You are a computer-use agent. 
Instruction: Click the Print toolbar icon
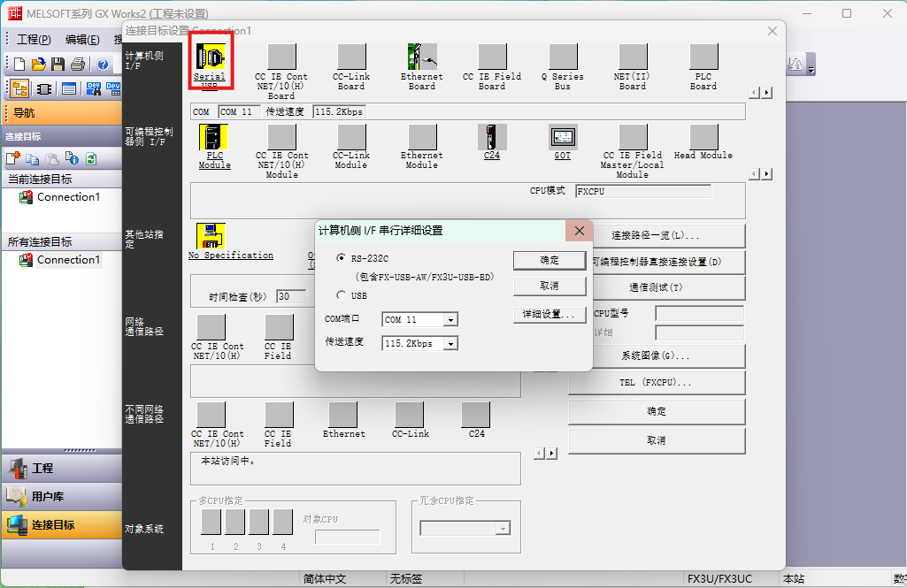(78, 65)
